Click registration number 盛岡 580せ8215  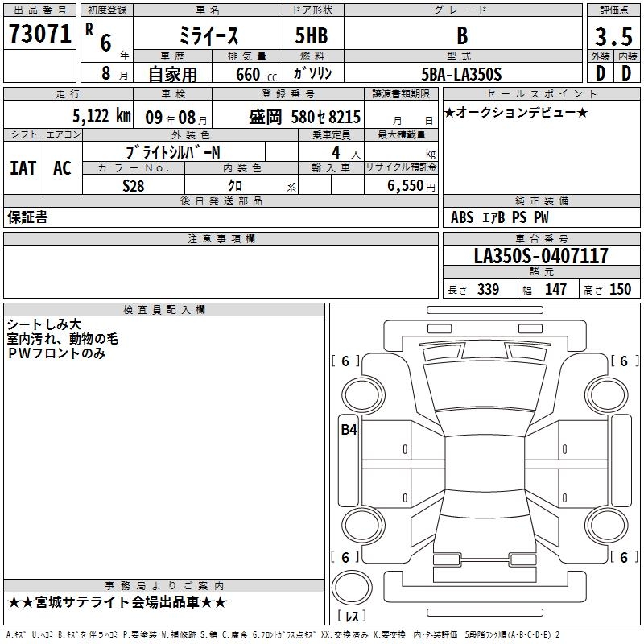(x=304, y=117)
